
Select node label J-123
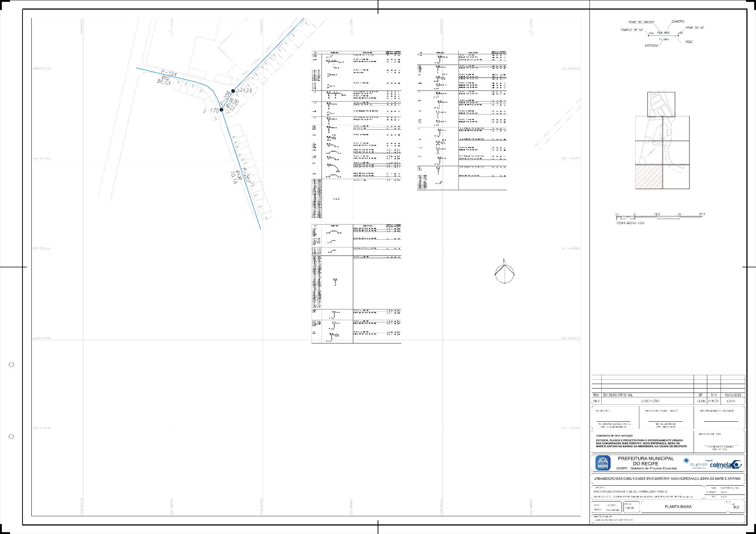pos(244,91)
